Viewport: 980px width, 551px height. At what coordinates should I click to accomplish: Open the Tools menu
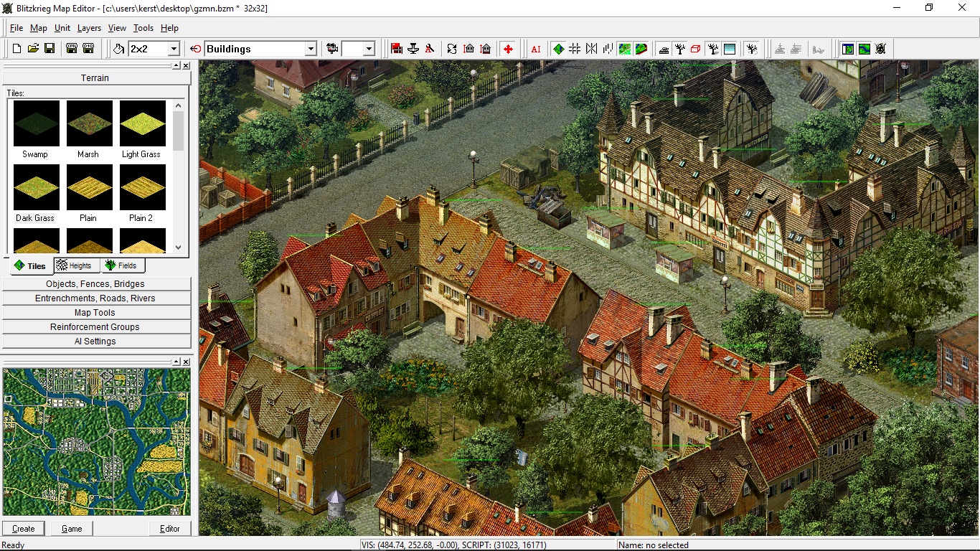click(143, 28)
